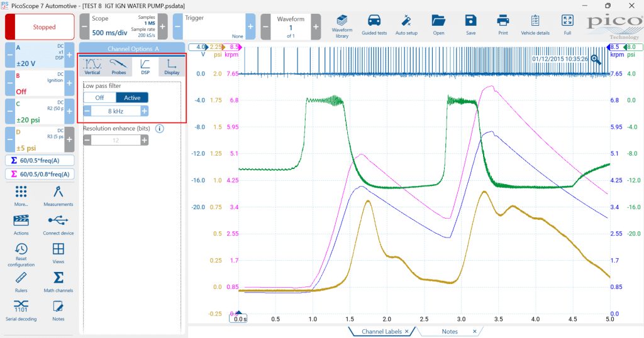Open the Notes tool

click(x=58, y=310)
